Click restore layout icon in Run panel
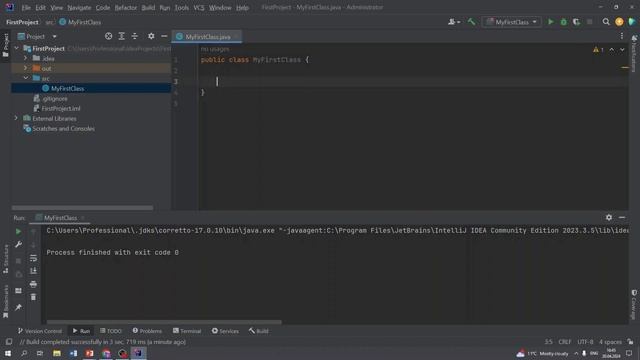This screenshot has height=360, width=640. coord(18,291)
